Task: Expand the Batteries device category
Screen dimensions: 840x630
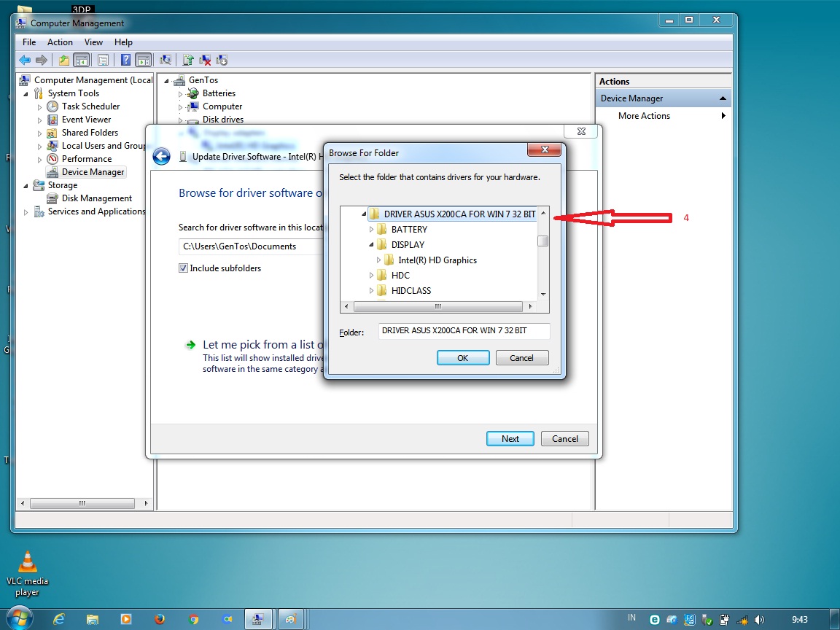Action: (x=181, y=94)
